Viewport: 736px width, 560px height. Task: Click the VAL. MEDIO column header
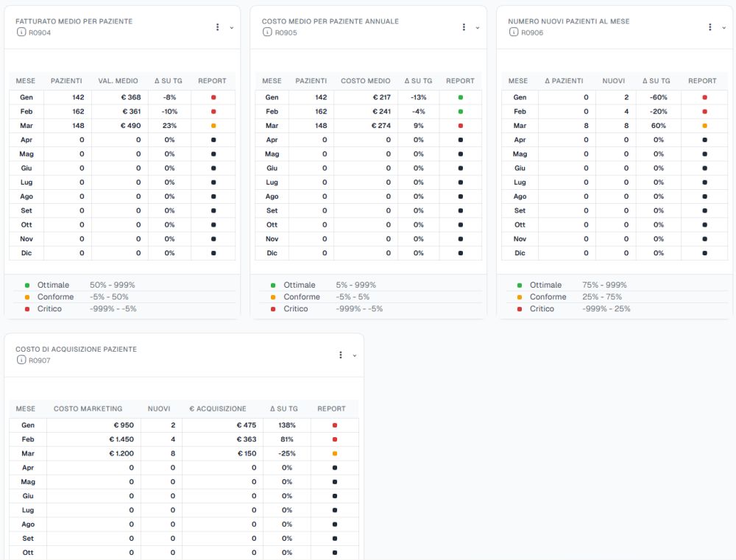point(118,81)
